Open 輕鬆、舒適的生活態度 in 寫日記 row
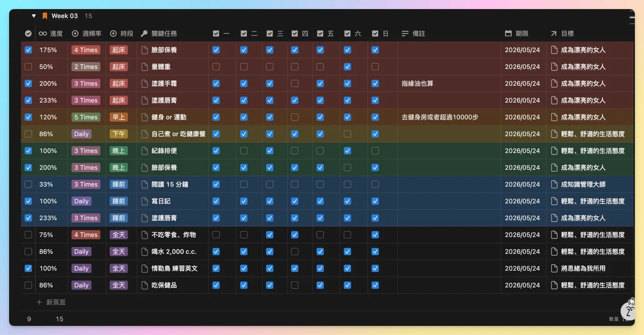 tap(593, 201)
